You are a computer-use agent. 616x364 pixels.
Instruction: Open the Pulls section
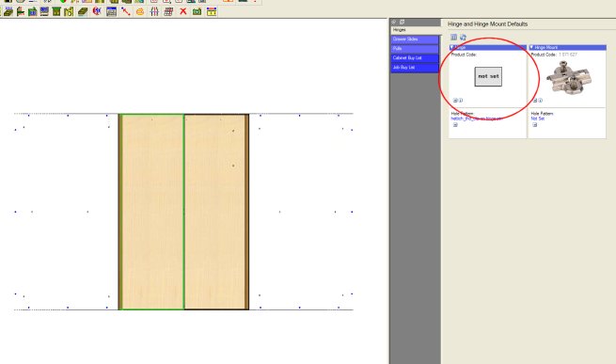[x=415, y=49]
